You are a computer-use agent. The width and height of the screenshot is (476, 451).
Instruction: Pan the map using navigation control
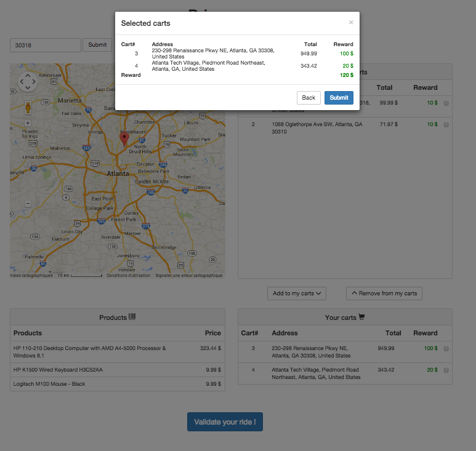28,81
